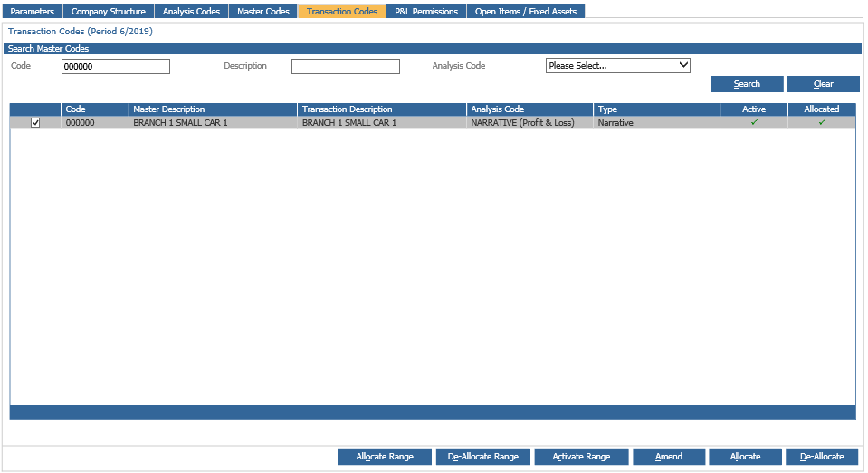This screenshot has height=473, width=868.
Task: Click the Activate Range button
Action: coord(581,457)
